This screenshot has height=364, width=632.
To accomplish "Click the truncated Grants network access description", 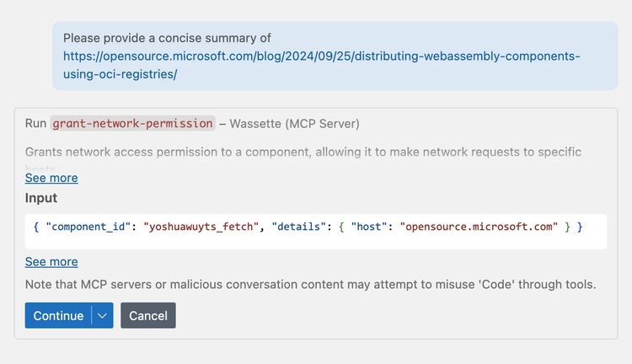I will [303, 153].
